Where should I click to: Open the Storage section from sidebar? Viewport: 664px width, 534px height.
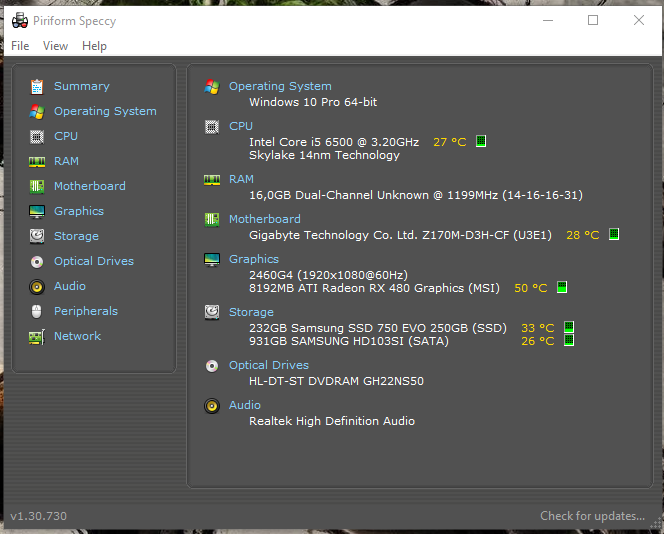coord(76,236)
